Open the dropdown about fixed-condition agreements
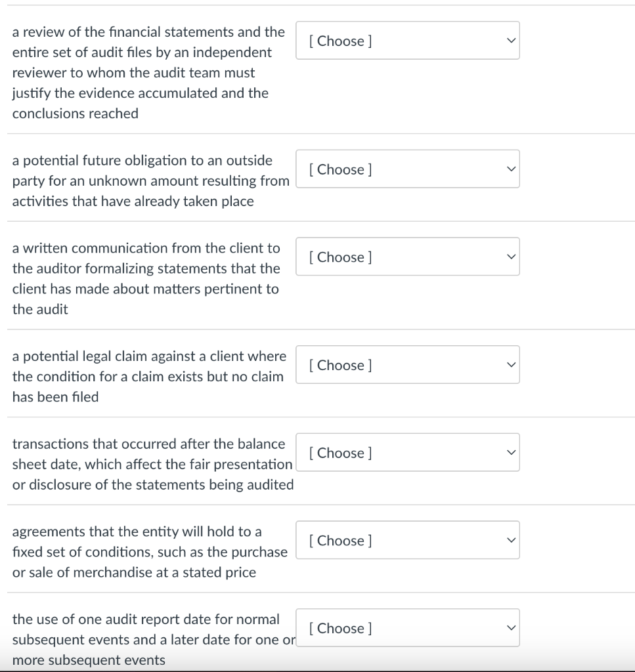635x672 pixels. [407, 540]
